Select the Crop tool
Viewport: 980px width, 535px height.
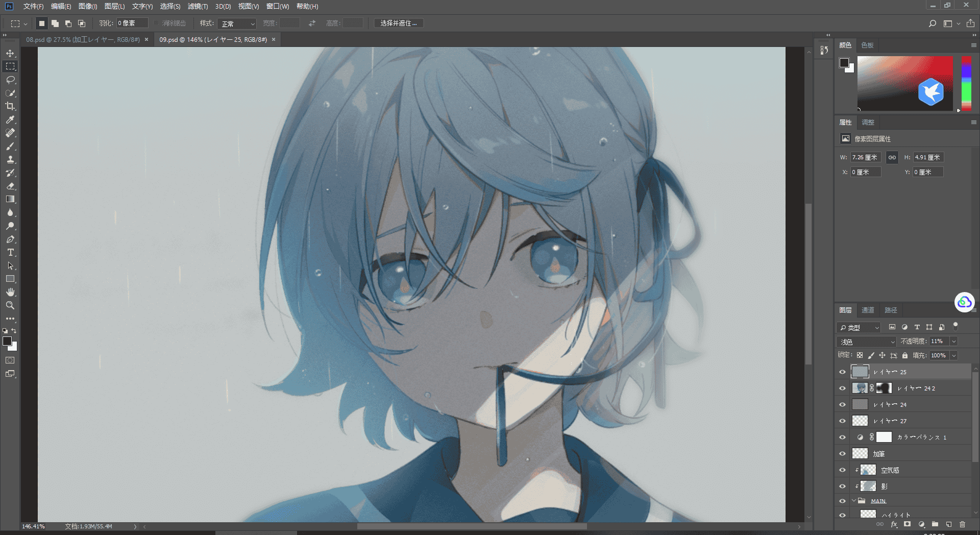[10, 106]
